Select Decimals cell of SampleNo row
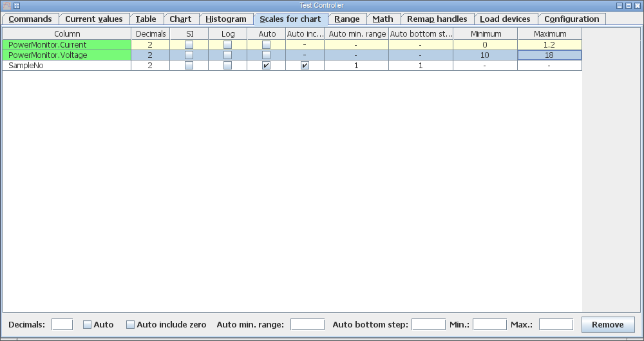 pos(150,65)
